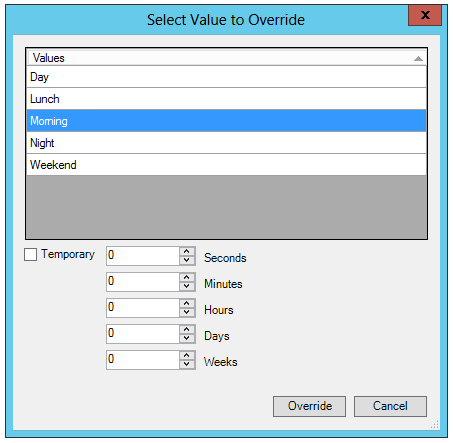Select the Lunch value row
453x443 pixels.
pyautogui.click(x=226, y=99)
